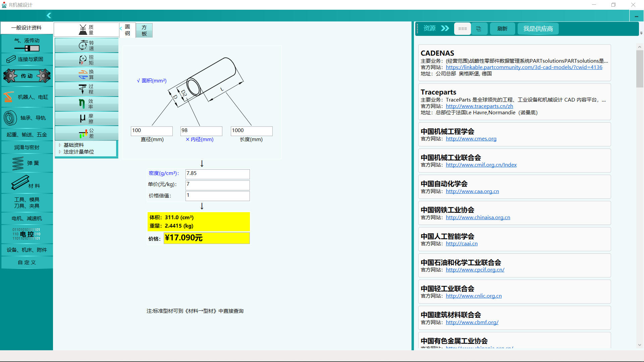Screen dimensions: 644x362
Task: Open the 轴承、导轨 bearing category
Action: coord(27,118)
